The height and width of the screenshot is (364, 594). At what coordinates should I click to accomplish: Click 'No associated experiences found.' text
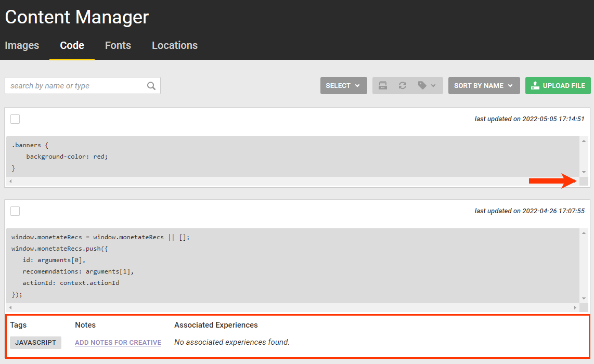232,342
